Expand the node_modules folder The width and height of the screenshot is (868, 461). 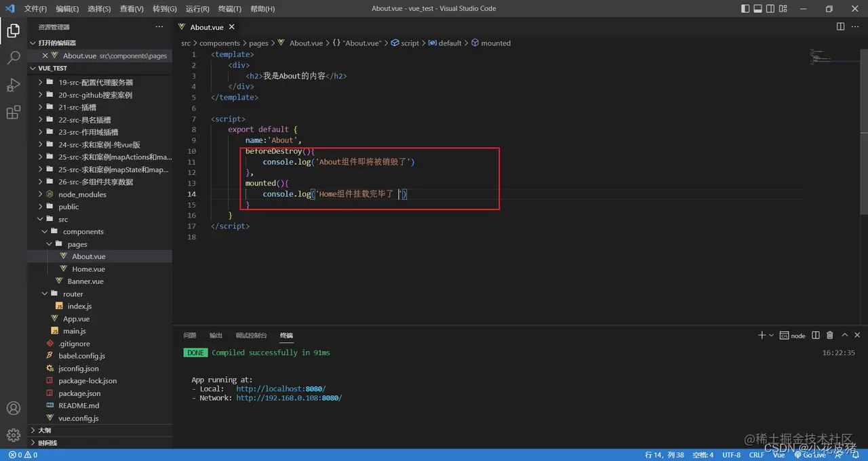(100, 194)
